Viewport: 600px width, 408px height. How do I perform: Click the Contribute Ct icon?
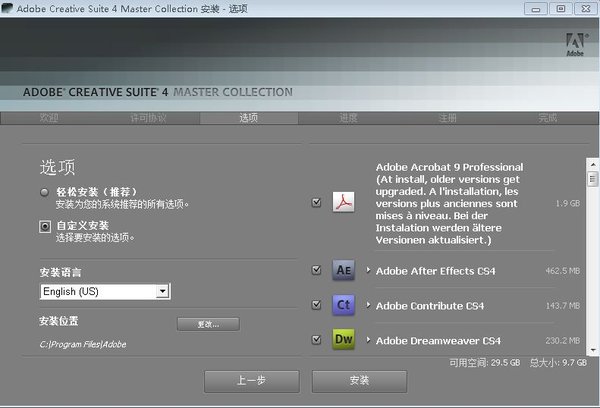343,305
